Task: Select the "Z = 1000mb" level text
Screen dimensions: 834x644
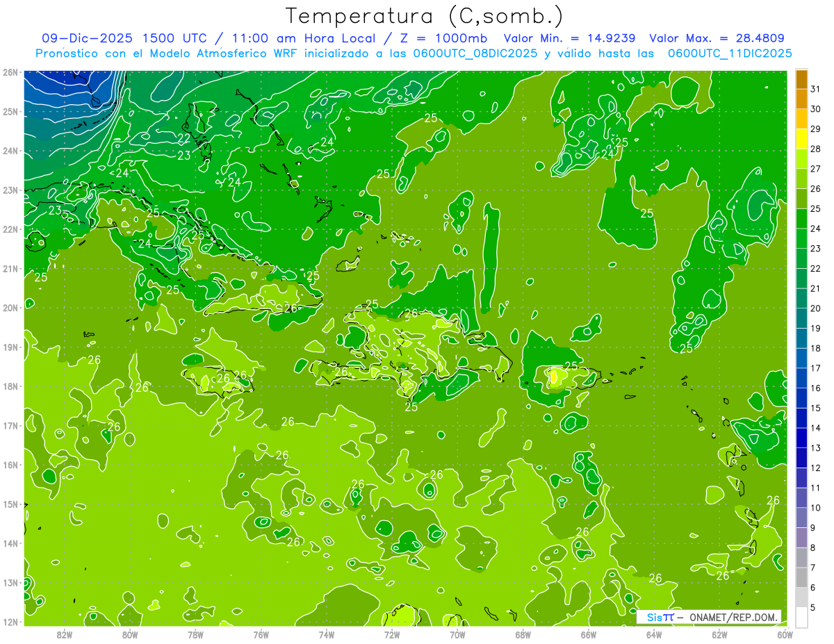Action: point(443,38)
